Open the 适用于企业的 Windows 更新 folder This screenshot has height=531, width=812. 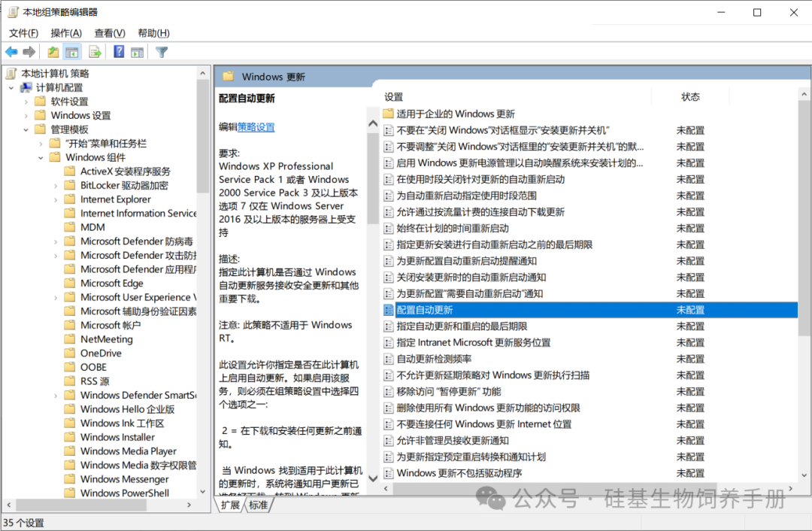[456, 114]
